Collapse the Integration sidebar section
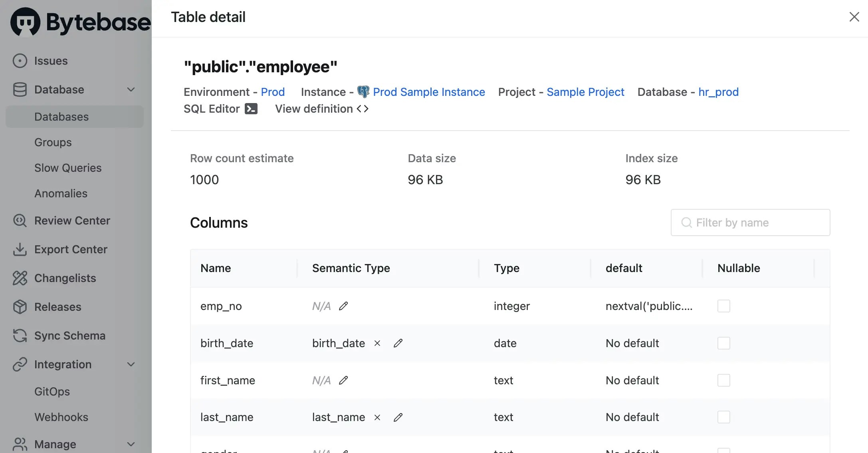This screenshot has width=868, height=453. click(131, 364)
